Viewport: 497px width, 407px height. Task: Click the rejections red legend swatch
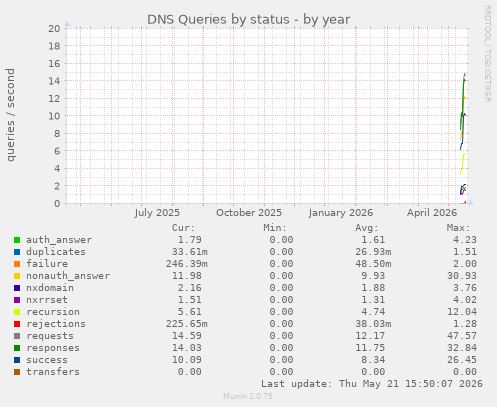(x=17, y=324)
